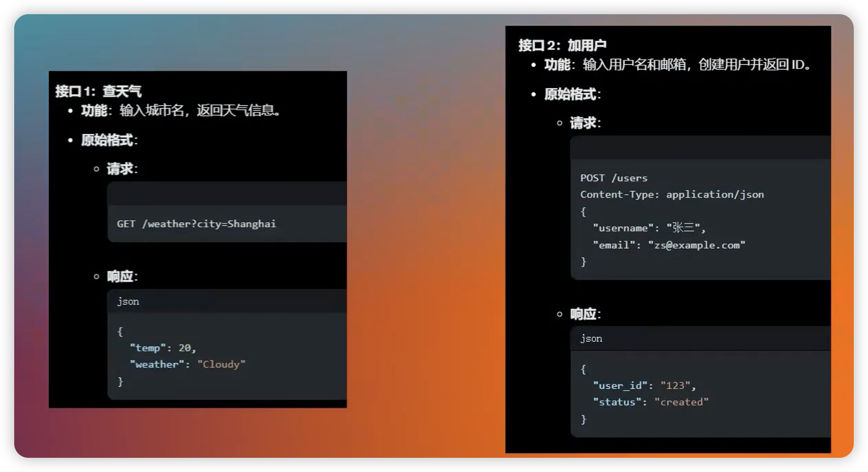Screen dimensions: 868x472
Task: Click the json label above the weather response
Action: click(x=128, y=301)
